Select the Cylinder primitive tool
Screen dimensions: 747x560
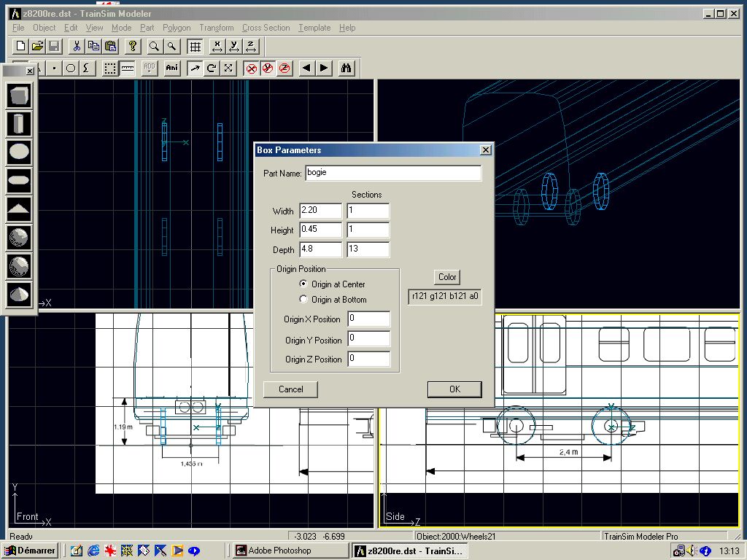pos(20,123)
